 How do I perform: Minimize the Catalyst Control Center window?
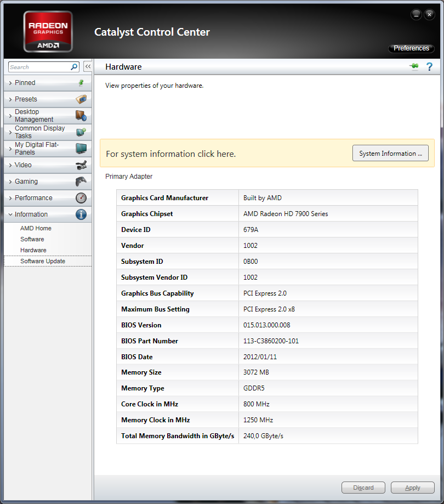point(416,14)
